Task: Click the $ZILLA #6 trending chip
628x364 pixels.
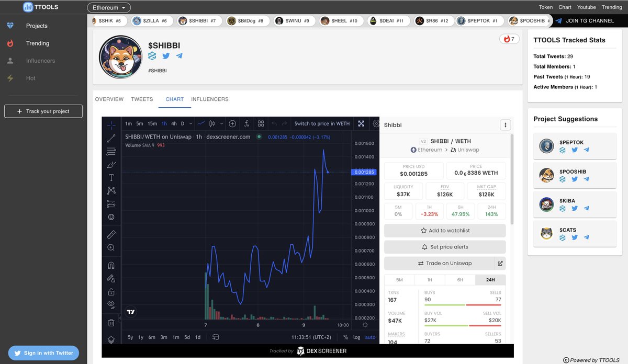Action: (152, 21)
